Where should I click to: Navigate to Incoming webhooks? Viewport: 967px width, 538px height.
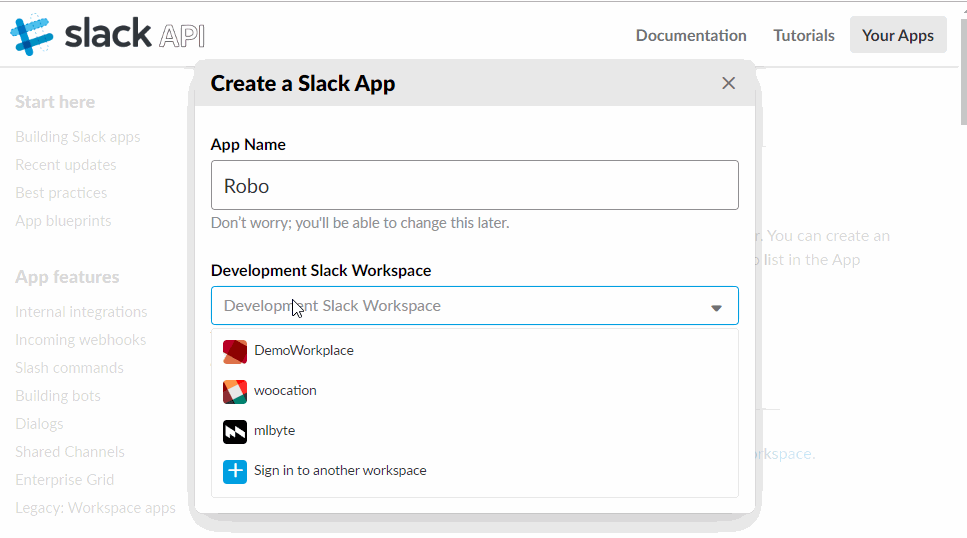coord(81,340)
